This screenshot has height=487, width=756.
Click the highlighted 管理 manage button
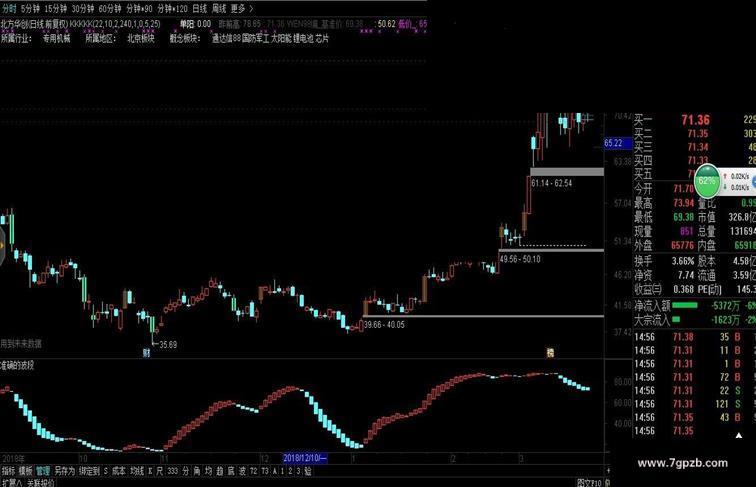pyautogui.click(x=43, y=471)
